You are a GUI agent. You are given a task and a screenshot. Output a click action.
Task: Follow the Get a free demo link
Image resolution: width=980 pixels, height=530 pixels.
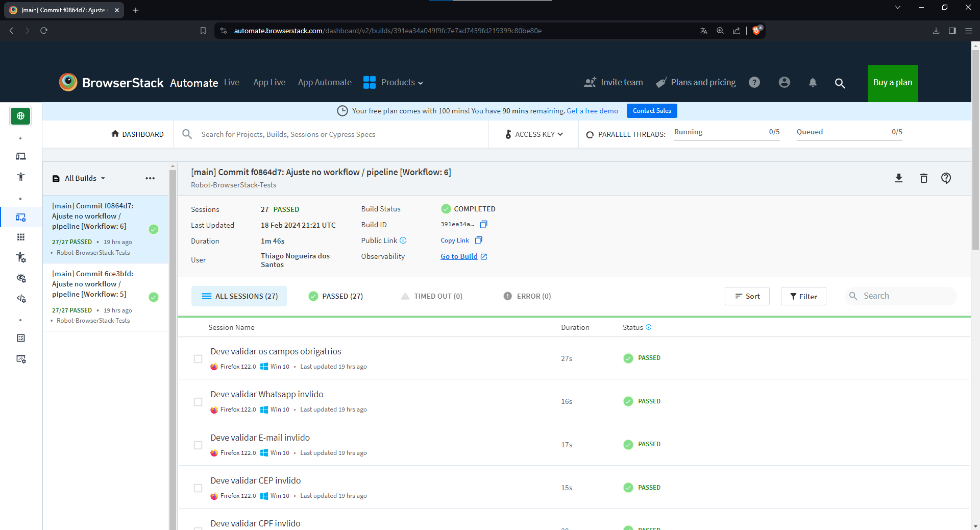pyautogui.click(x=592, y=111)
